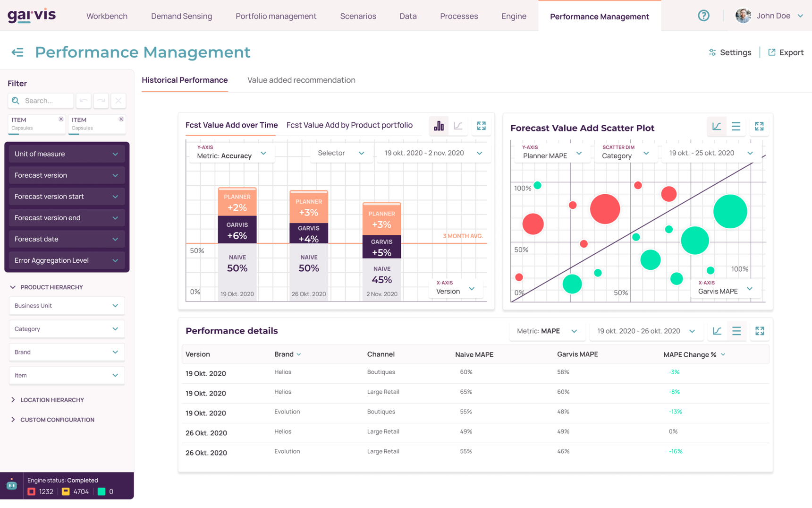Remove the first ITEM Capsules filter chip
812x508 pixels.
(61, 119)
